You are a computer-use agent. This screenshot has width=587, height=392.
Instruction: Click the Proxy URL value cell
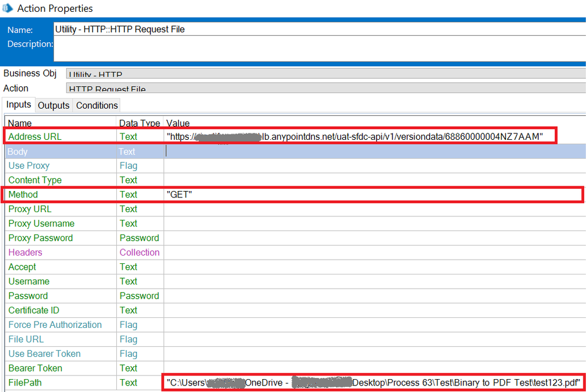click(x=375, y=209)
